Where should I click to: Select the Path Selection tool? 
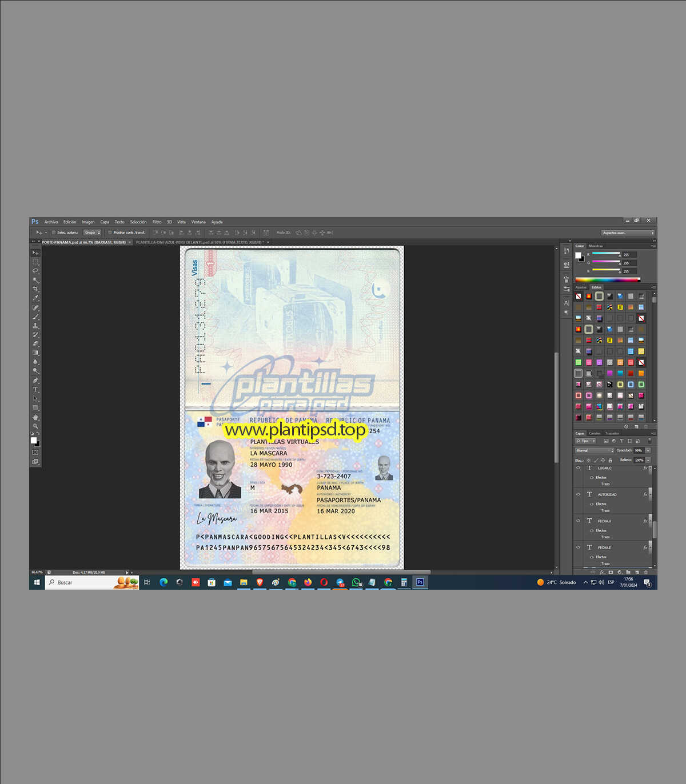pos(35,399)
